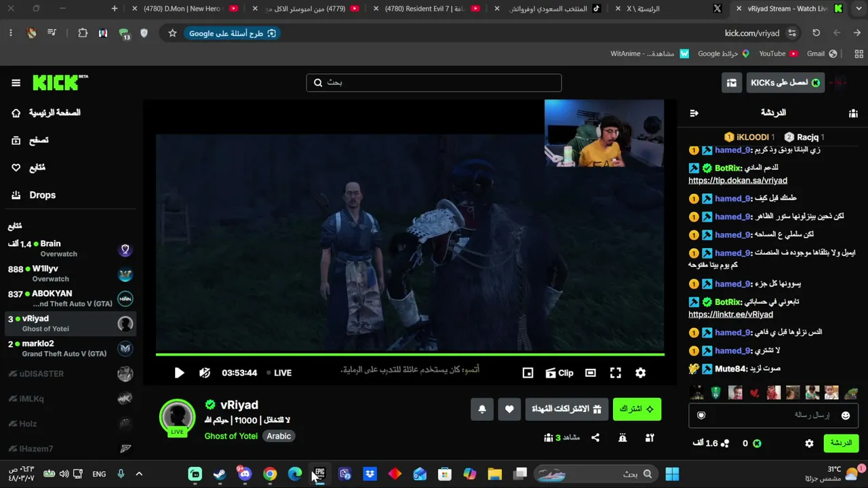Collapse the chat panel with arrow icon
The width and height of the screenshot is (868, 488).
pyautogui.click(x=694, y=113)
